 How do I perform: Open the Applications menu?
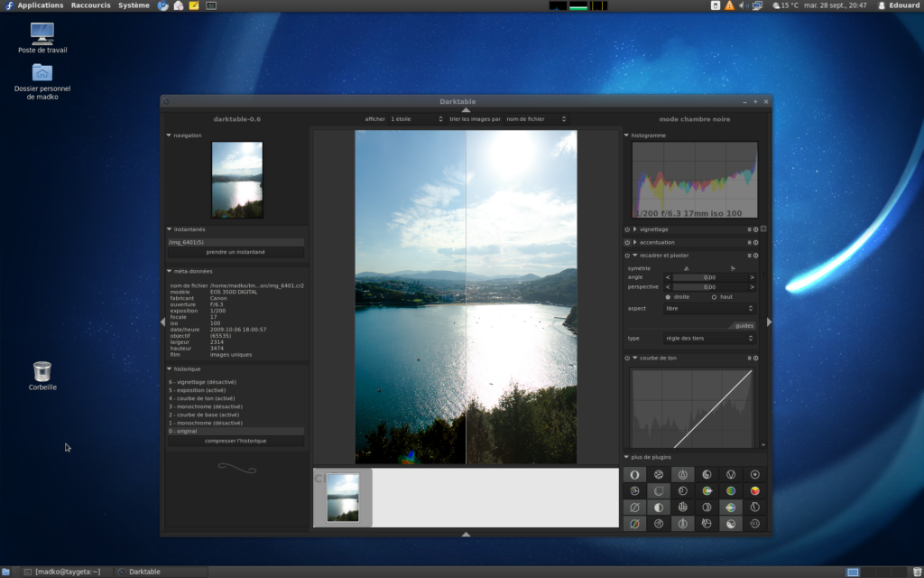(41, 5)
